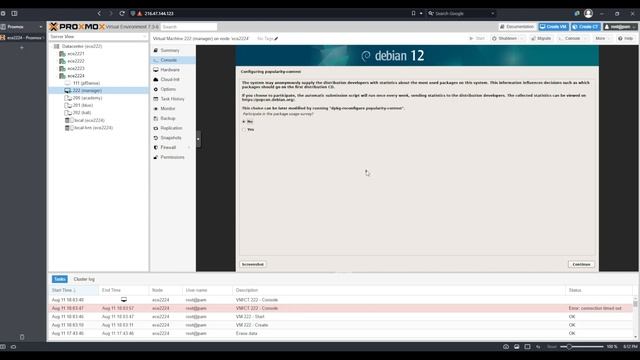
Task: Sort by the End Time column
Action: pos(124,290)
